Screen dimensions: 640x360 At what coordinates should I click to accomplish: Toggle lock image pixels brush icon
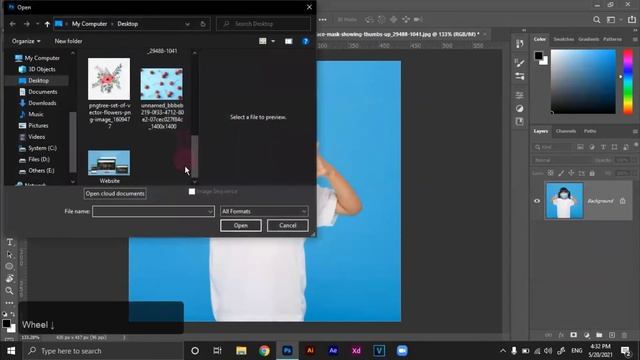coord(561,173)
